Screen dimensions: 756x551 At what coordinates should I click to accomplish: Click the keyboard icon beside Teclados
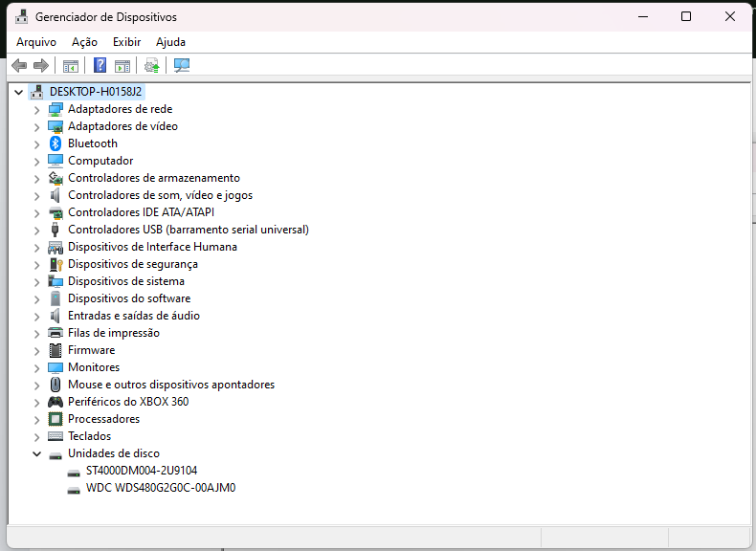56,436
